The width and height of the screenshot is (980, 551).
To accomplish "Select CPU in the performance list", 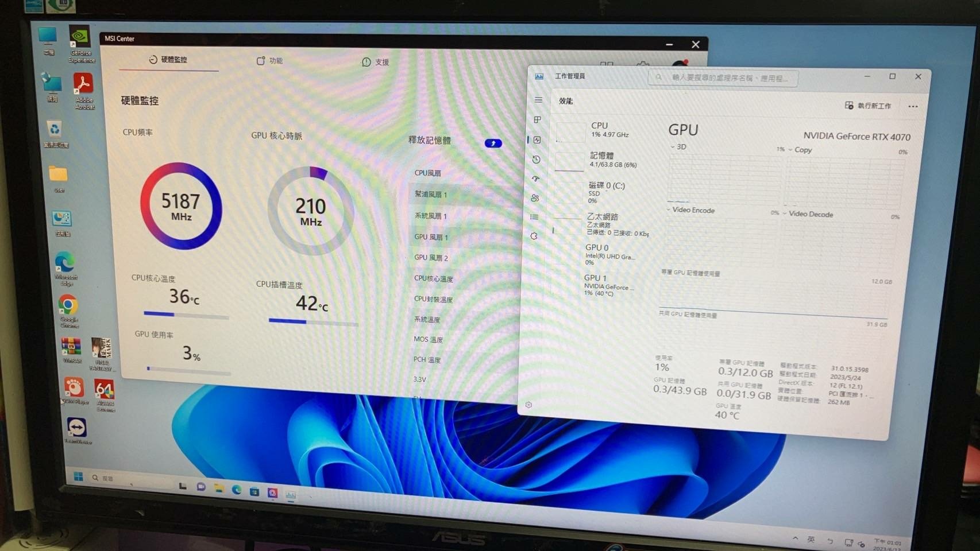I will click(600, 130).
